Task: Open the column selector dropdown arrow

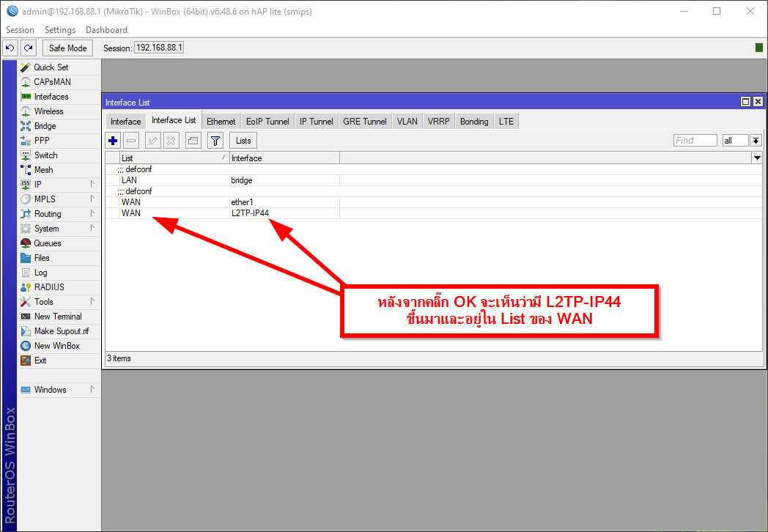Action: 757,158
